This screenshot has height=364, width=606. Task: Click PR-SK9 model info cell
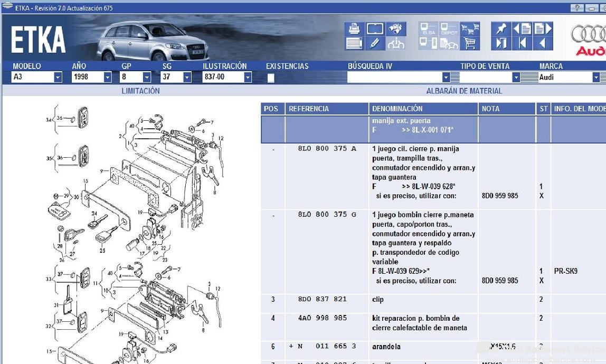point(565,271)
